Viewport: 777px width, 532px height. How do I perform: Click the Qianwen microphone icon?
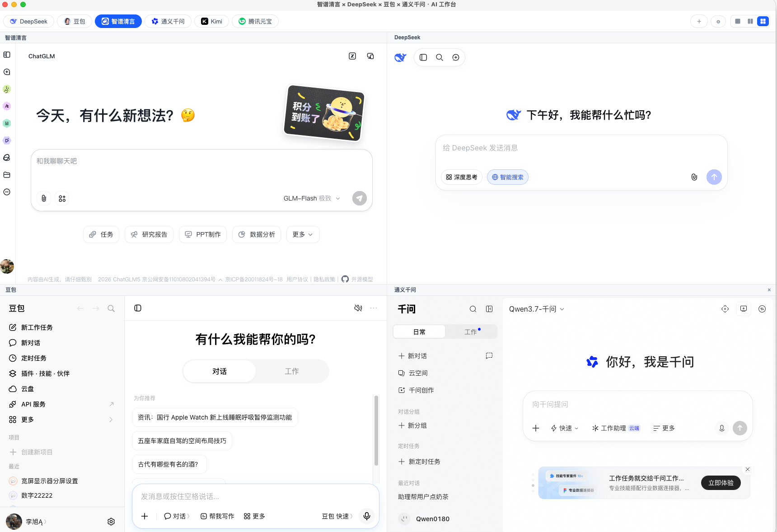click(x=722, y=428)
